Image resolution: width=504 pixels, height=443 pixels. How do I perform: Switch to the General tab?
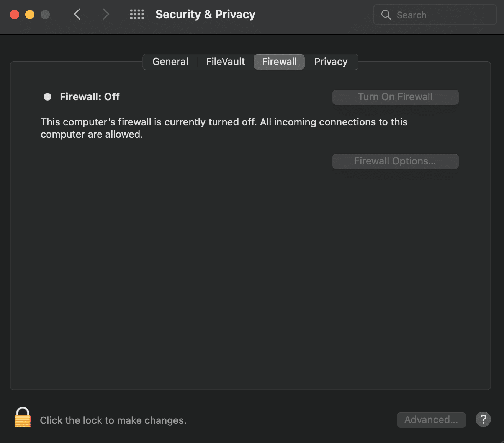[x=170, y=62]
